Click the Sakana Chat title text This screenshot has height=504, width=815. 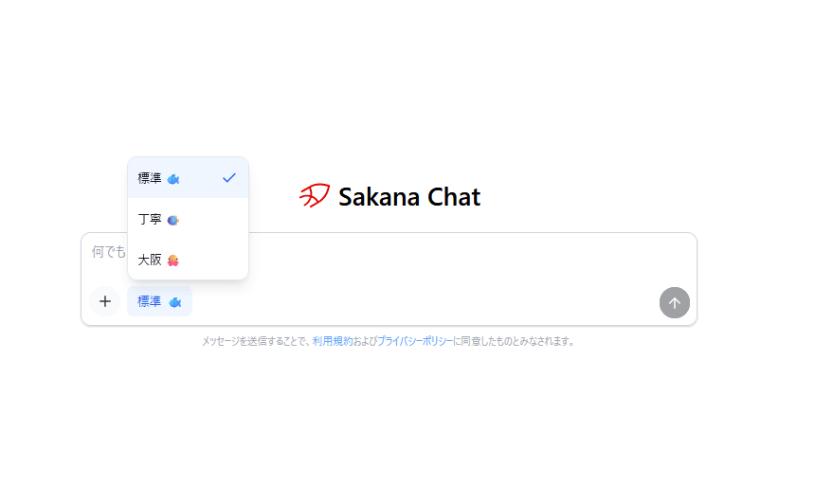point(409,197)
